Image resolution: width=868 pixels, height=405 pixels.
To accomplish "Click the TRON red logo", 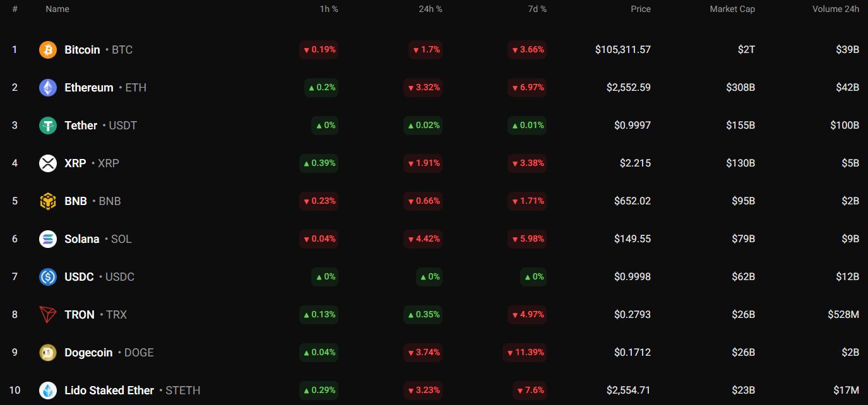I will click(48, 314).
